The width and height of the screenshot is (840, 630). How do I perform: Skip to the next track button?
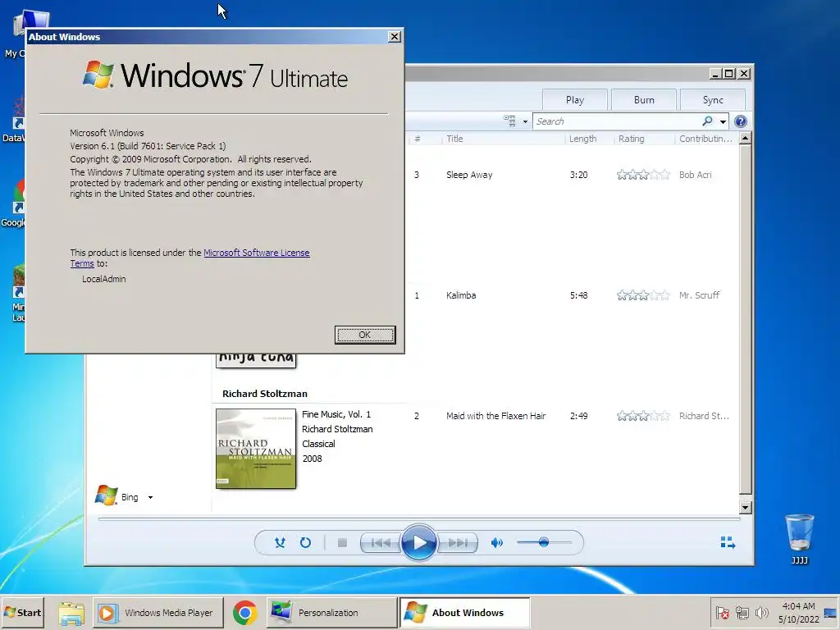pyautogui.click(x=457, y=543)
